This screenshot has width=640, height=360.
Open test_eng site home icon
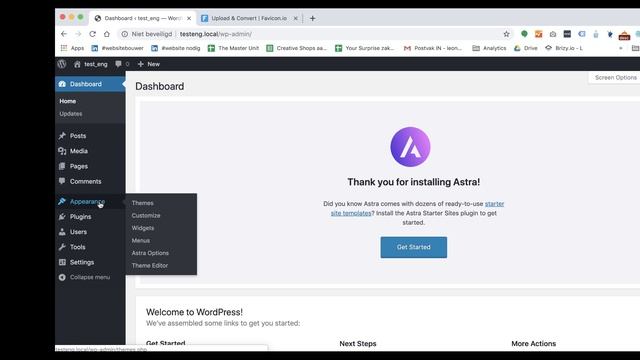[77, 64]
